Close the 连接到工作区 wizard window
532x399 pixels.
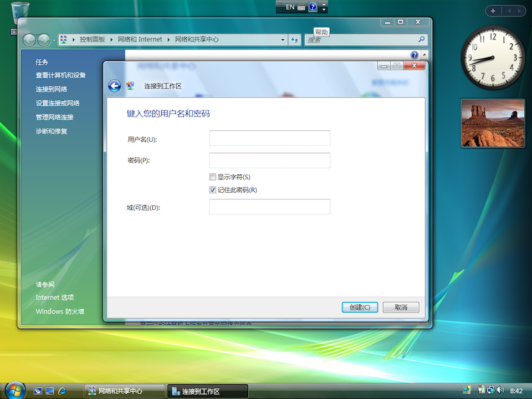415,66
